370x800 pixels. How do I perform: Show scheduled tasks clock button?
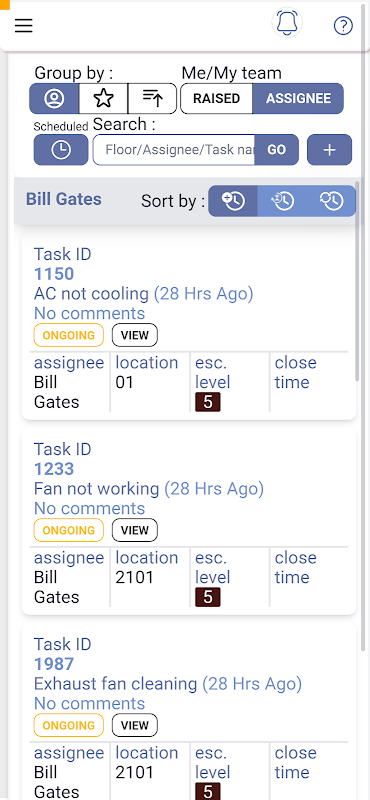coord(61,150)
